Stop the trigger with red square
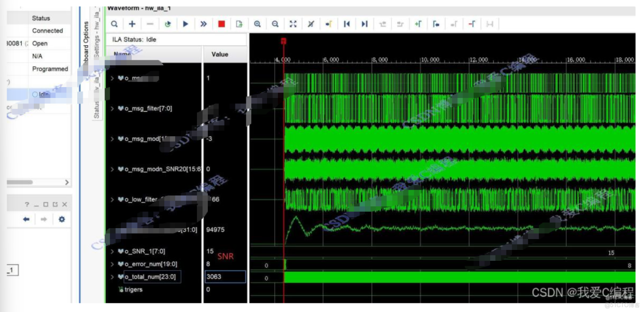This screenshot has width=644, height=312. coord(221,24)
